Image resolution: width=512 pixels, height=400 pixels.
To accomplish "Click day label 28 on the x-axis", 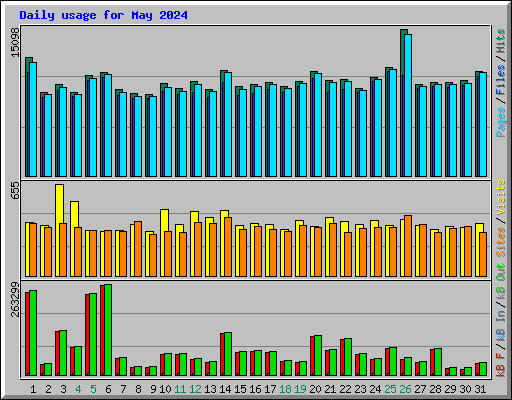I will coord(435,389).
